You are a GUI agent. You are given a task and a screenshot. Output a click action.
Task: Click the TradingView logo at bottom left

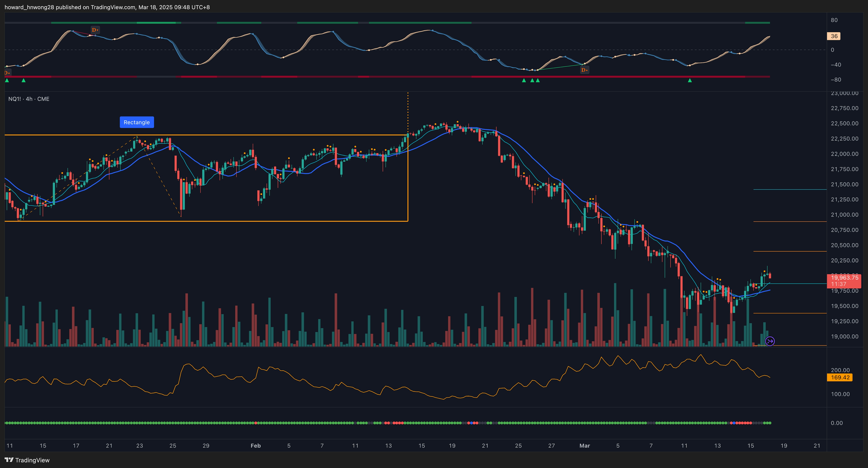[x=27, y=460]
